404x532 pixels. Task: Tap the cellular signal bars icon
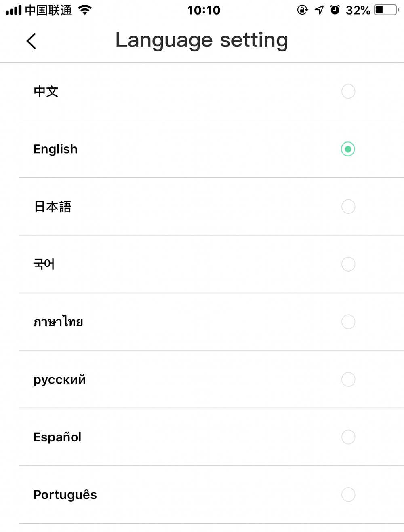pos(14,10)
